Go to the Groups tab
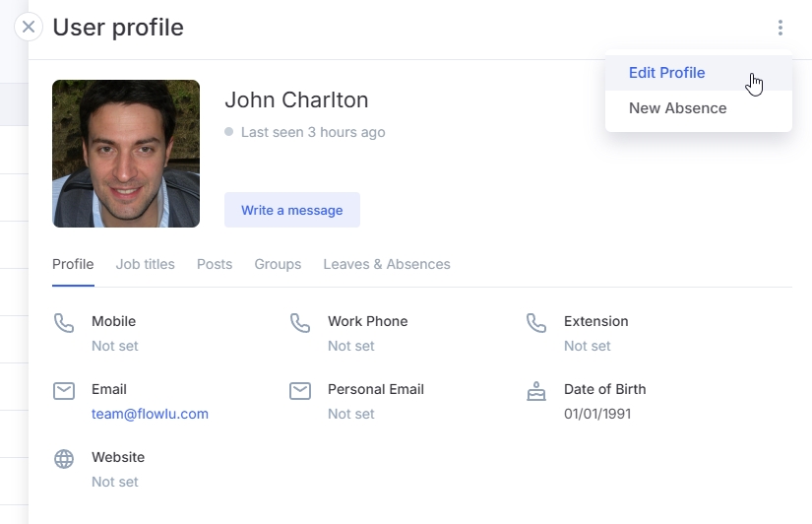 pyautogui.click(x=278, y=264)
